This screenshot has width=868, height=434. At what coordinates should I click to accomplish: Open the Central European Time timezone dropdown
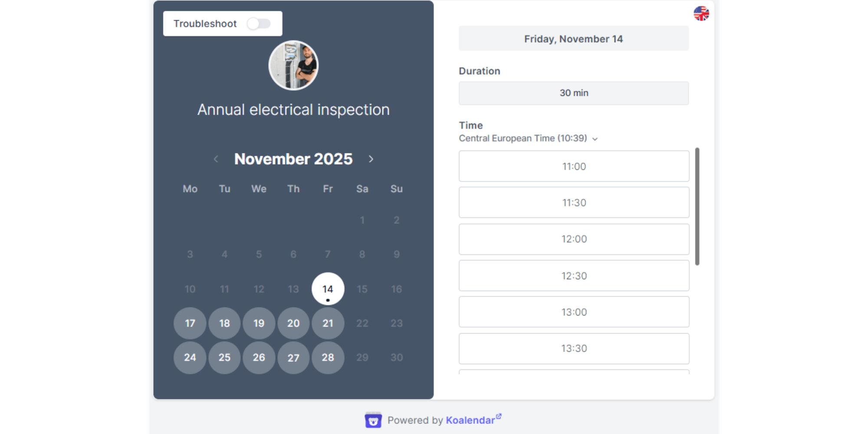coord(522,138)
